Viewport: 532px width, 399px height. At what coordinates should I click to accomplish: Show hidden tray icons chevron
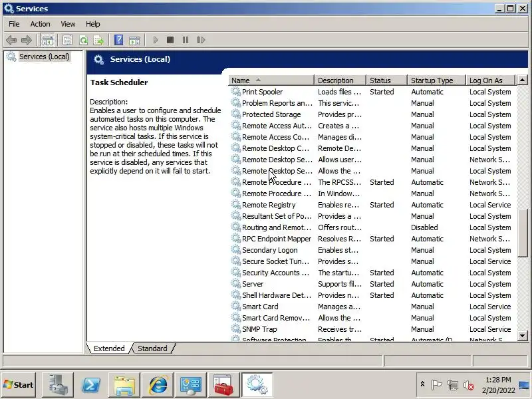[x=422, y=384]
